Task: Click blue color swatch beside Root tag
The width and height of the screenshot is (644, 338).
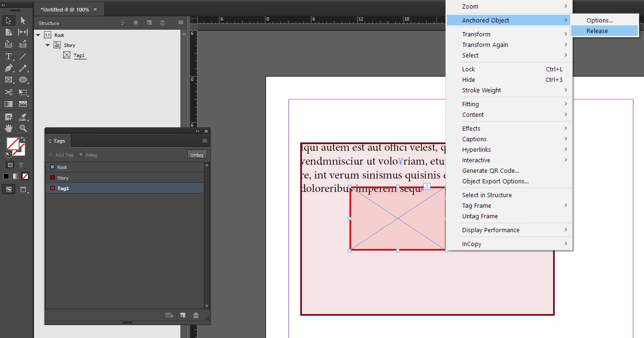Action: coord(52,167)
